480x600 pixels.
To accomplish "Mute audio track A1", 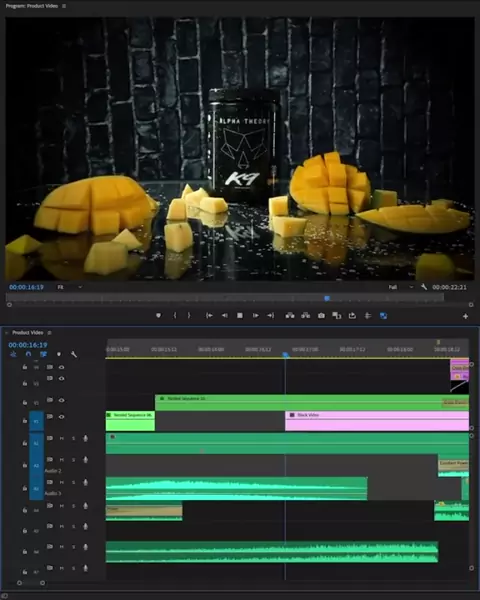I will pyautogui.click(x=62, y=439).
